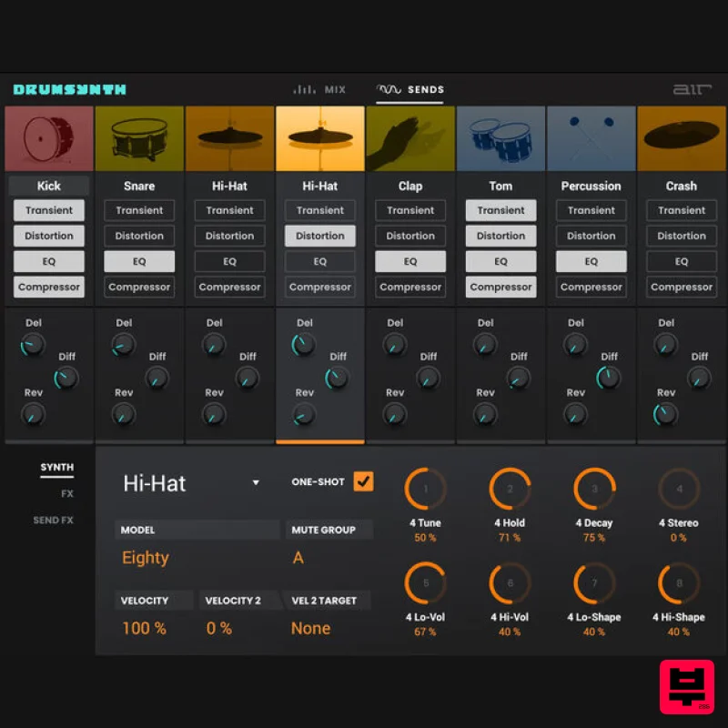Click the Kick channel name

tap(49, 186)
